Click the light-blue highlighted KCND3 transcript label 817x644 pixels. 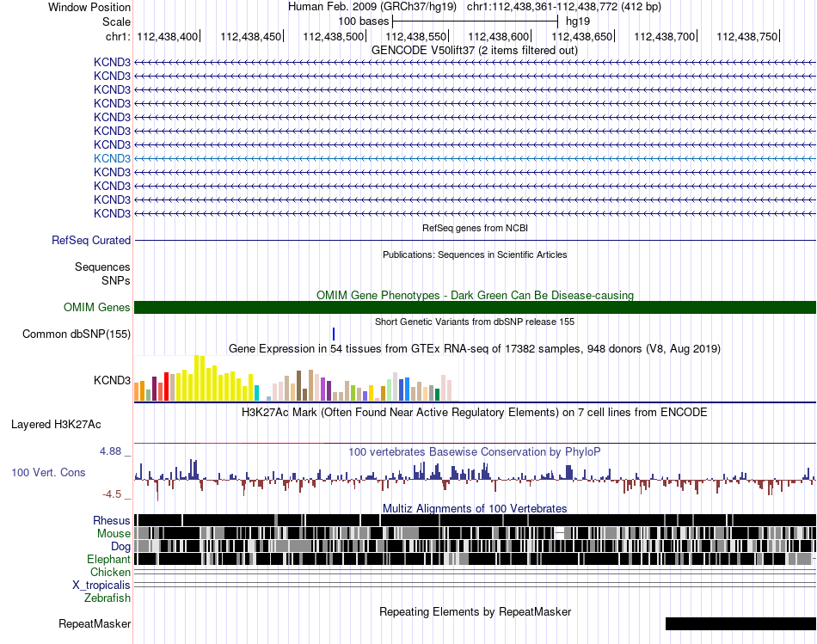[112, 158]
